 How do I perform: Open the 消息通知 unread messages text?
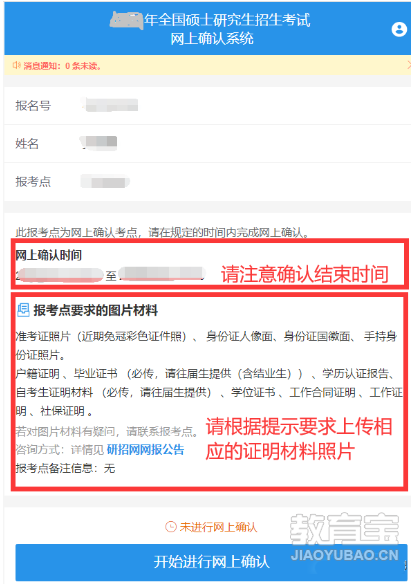click(62, 66)
